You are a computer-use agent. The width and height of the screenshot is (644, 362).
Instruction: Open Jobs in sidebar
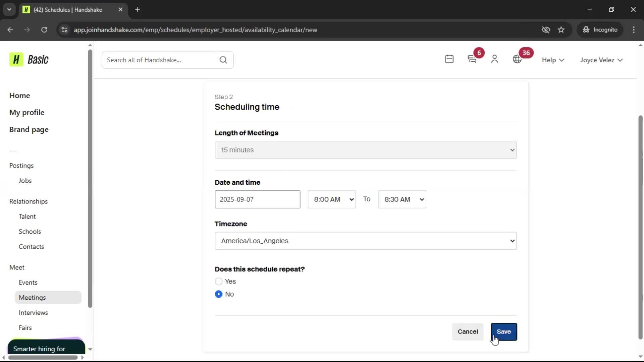[x=25, y=181]
